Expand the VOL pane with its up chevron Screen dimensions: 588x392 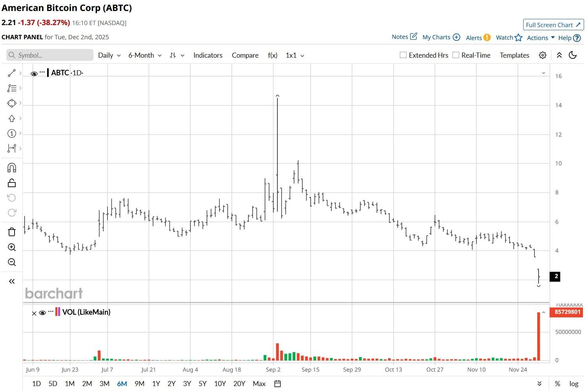(544, 312)
